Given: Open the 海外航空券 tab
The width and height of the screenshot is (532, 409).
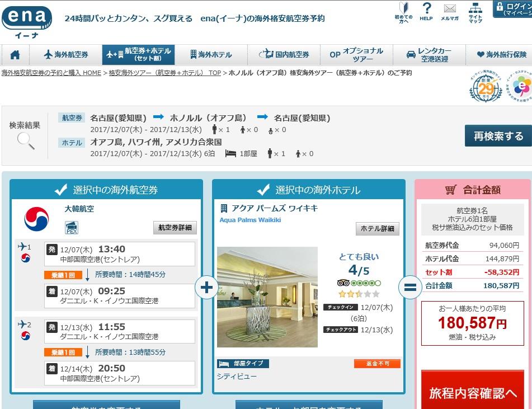Looking at the screenshot, I should point(66,55).
